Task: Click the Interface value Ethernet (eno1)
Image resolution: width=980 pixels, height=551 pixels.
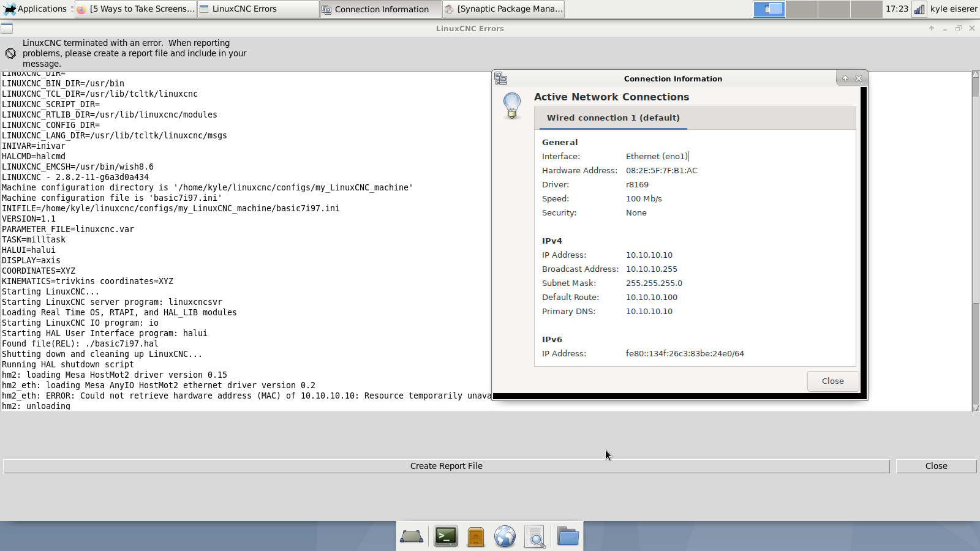Action: tap(657, 156)
